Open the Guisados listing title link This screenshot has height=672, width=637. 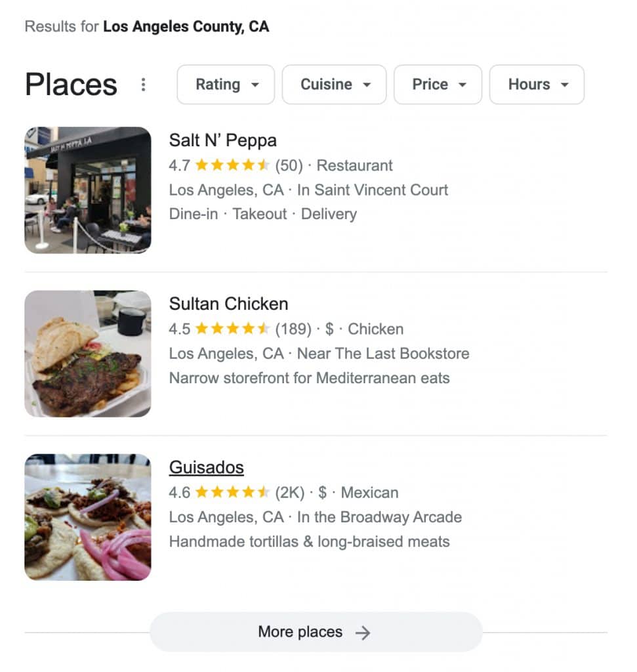(207, 467)
